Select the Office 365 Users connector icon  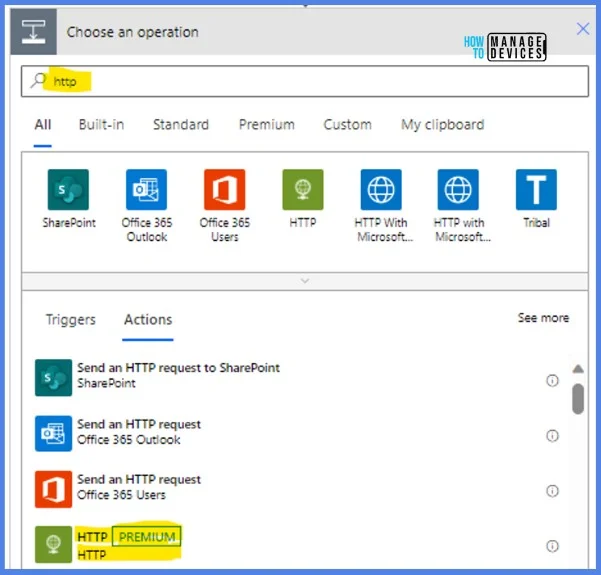[x=225, y=189]
